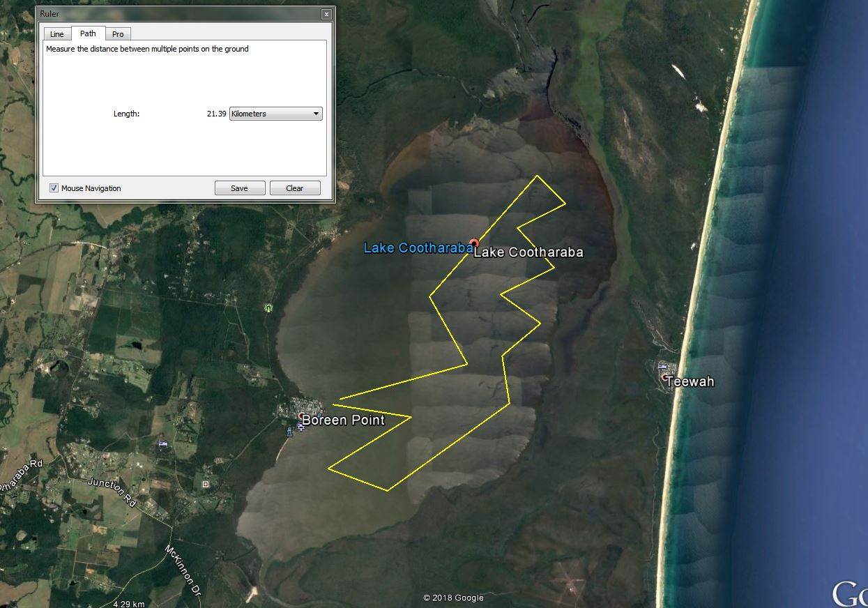Click the red Lake Cootharaba placemark pin
Screen dimensions: 868x608
(474, 243)
